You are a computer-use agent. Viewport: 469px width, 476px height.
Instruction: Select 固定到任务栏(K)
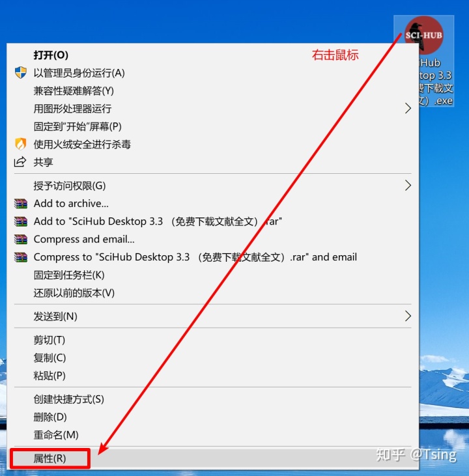(212, 275)
